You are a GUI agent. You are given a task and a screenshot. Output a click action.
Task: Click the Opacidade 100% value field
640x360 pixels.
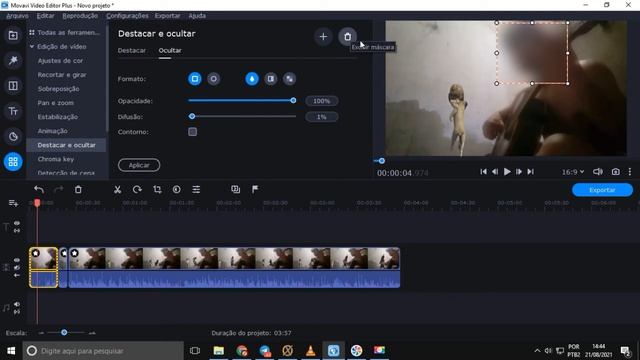click(x=322, y=101)
